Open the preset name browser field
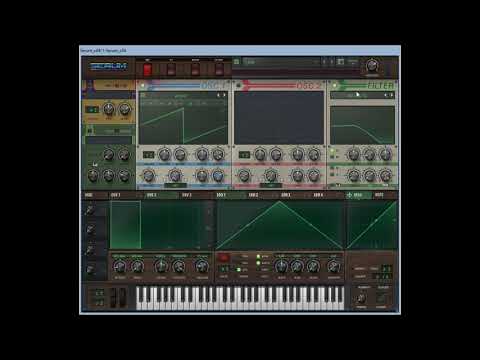Image resolution: width=480 pixels, height=360 pixels. pos(281,62)
